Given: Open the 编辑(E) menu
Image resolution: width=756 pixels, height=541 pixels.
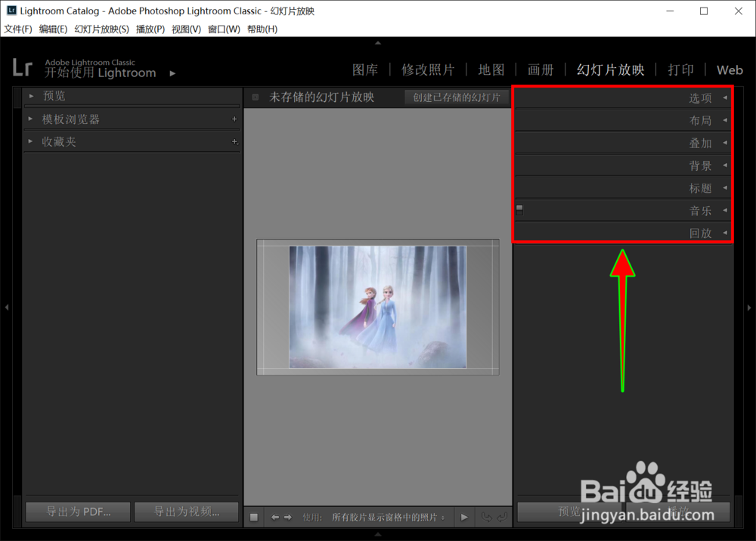Looking at the screenshot, I should point(53,29).
